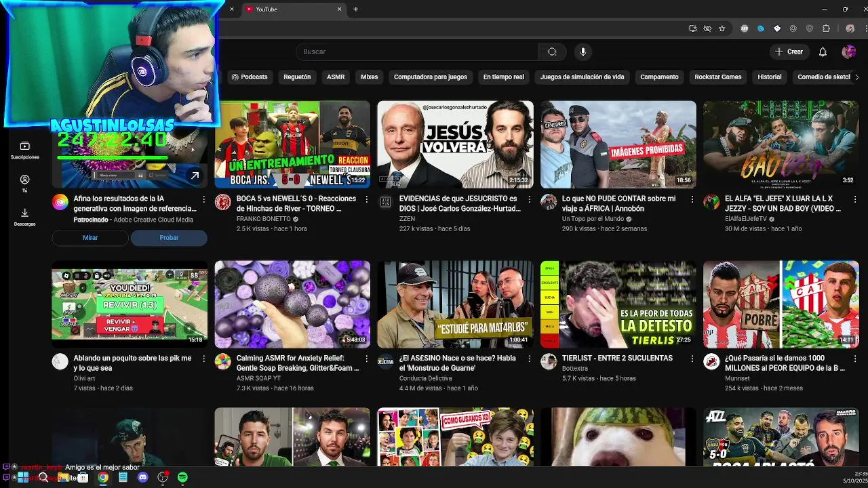Open options menu for 'Ablando un poquito' video
This screenshot has height=488, width=868.
coord(203,359)
